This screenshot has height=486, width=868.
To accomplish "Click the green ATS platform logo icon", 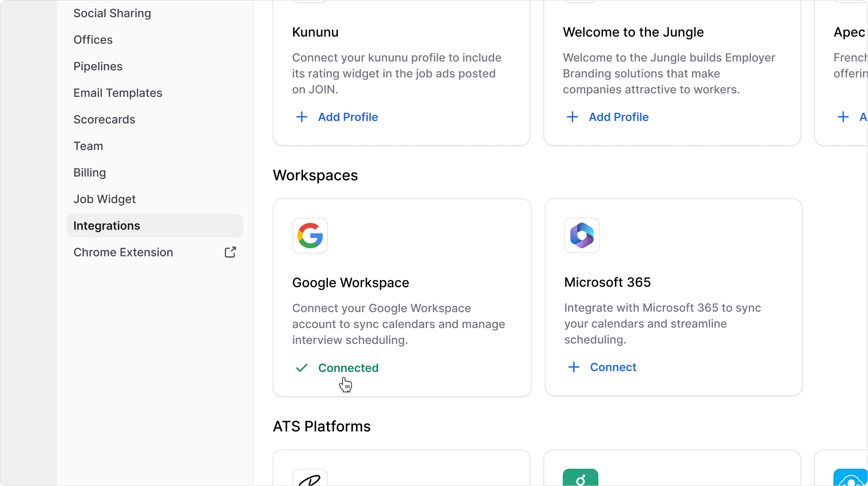I will [x=580, y=478].
